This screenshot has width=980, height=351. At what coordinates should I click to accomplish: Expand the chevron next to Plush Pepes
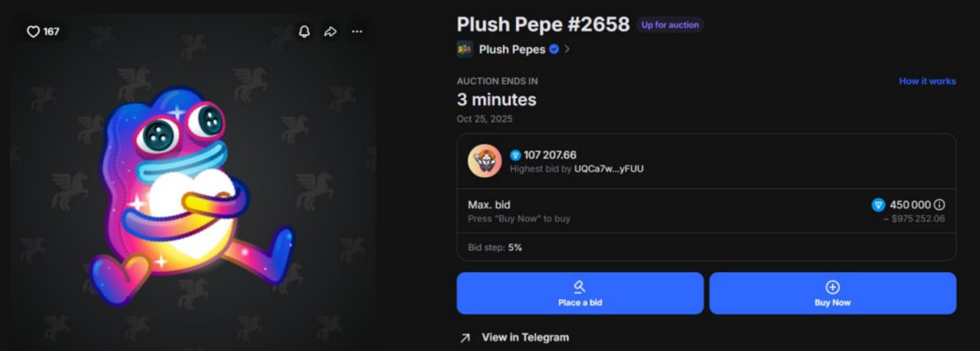[x=567, y=49]
